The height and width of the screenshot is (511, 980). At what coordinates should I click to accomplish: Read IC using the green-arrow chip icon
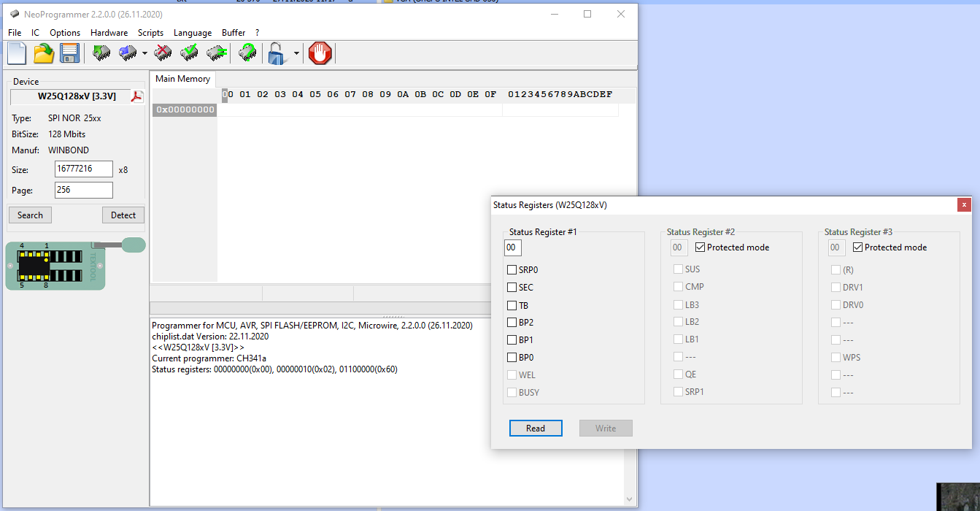pyautogui.click(x=101, y=53)
